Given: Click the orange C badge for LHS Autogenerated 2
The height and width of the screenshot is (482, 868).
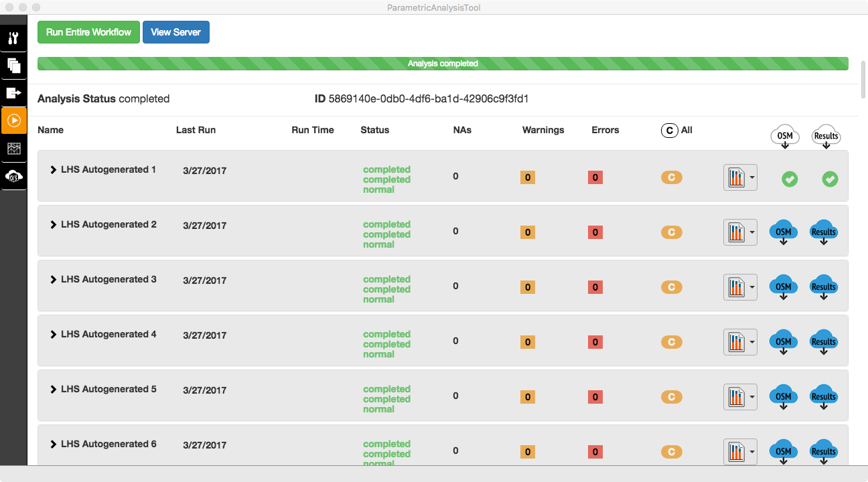Looking at the screenshot, I should tap(671, 232).
